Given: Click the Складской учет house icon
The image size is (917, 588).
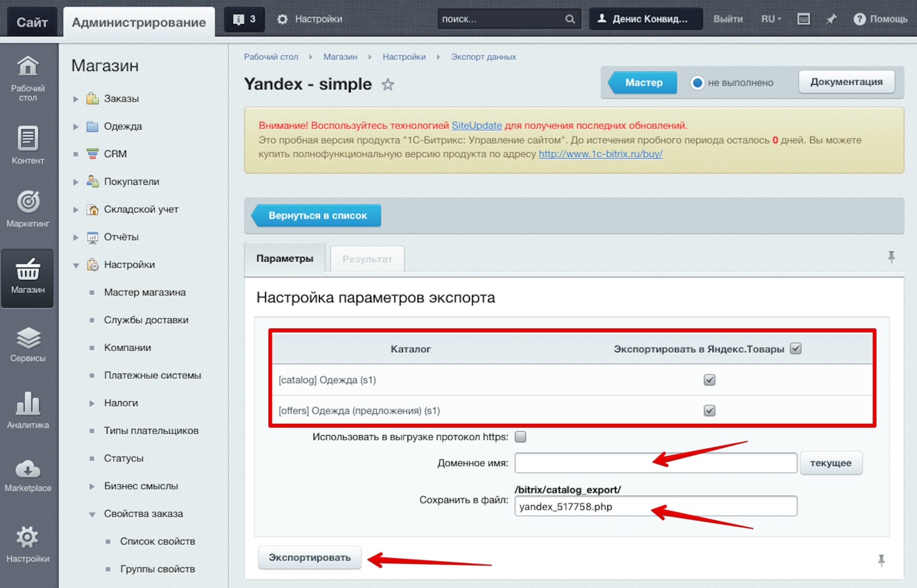Looking at the screenshot, I should tap(93, 209).
